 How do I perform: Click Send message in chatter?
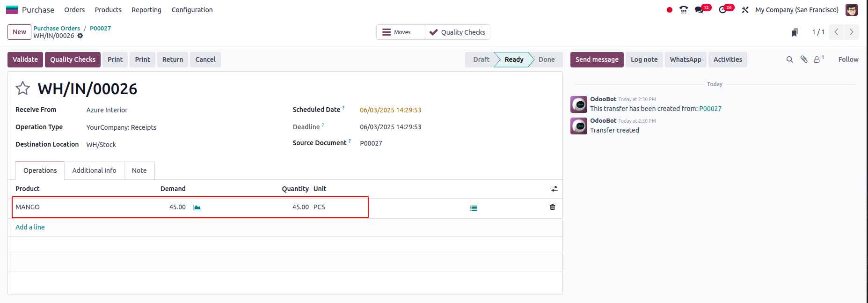tap(597, 59)
